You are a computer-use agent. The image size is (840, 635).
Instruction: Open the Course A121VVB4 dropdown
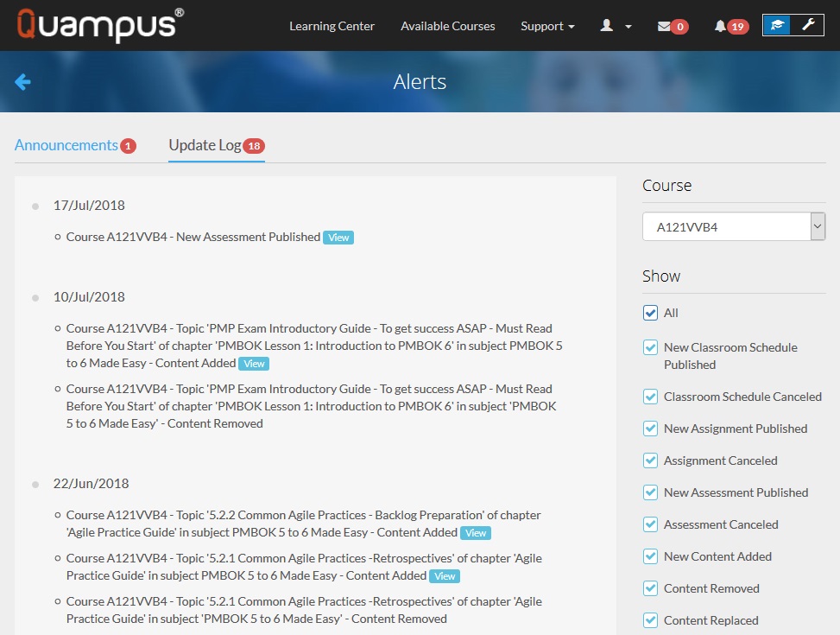733,227
